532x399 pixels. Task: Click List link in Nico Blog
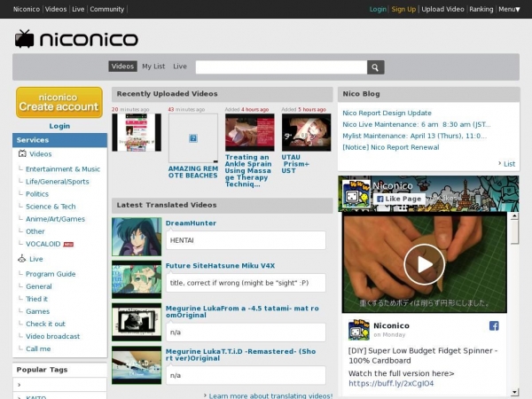pyautogui.click(x=509, y=164)
